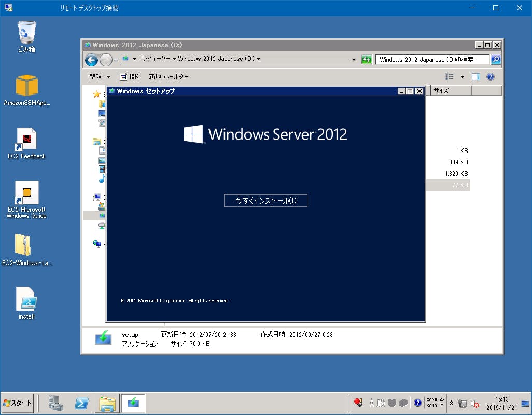Open Explorer help question mark icon
This screenshot has width=532, height=415.
(491, 77)
